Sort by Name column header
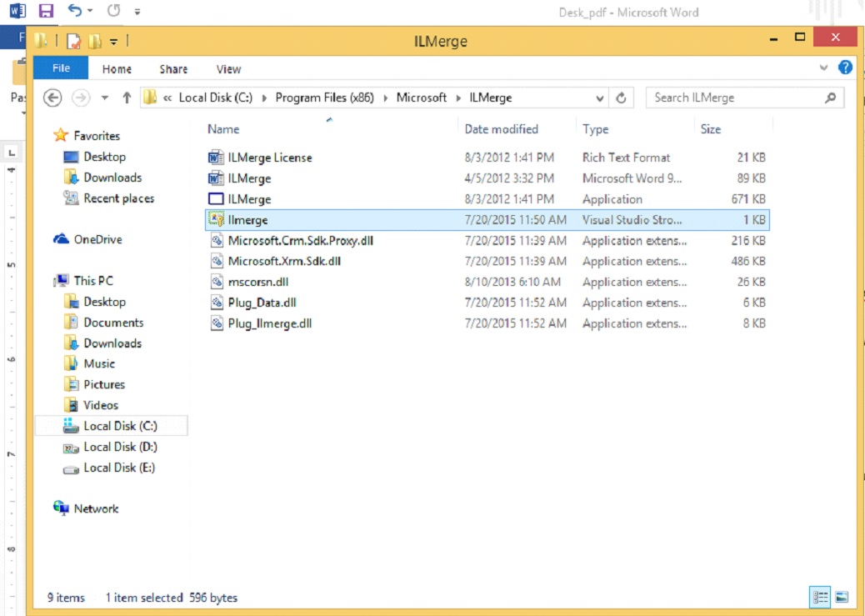This screenshot has width=865, height=616. [x=223, y=129]
